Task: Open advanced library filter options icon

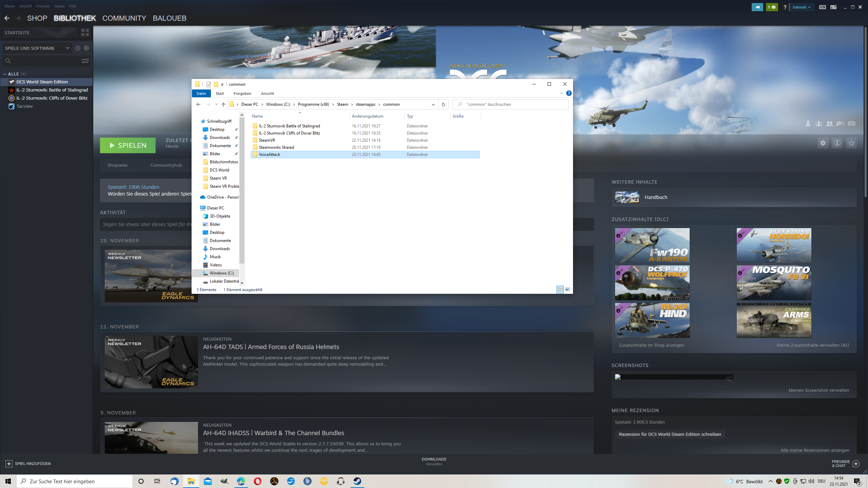Action: [x=85, y=61]
